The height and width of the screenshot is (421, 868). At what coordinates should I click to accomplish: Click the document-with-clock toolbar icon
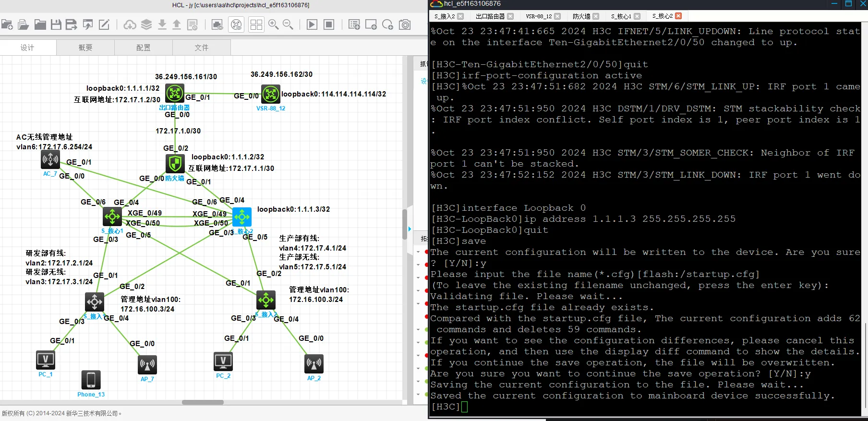[193, 24]
